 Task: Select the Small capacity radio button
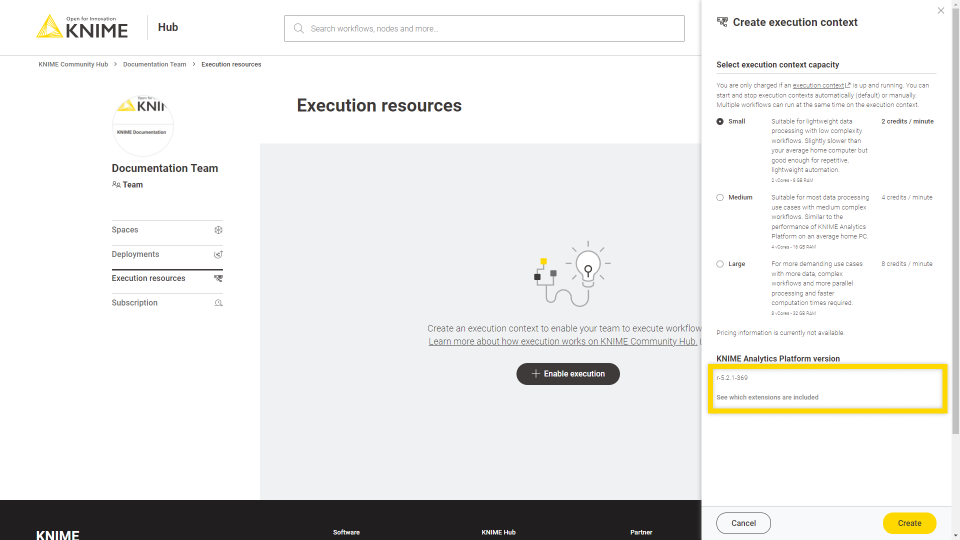pos(720,121)
